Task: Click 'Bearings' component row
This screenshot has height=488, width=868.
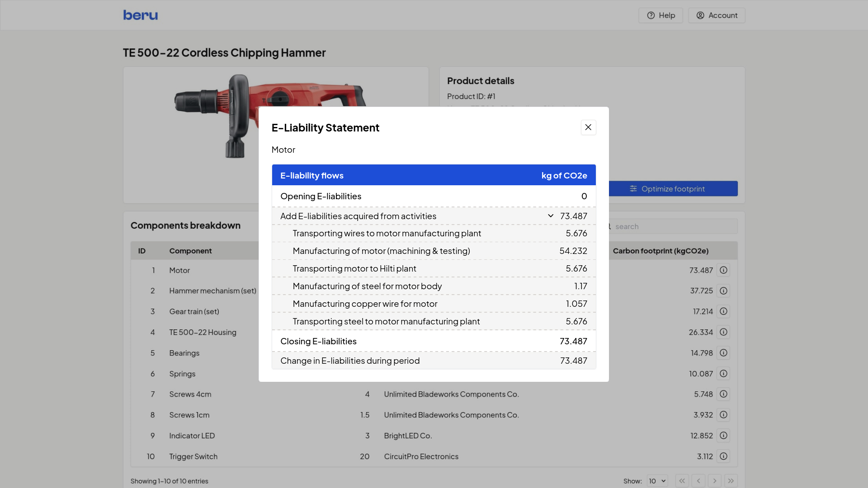Action: point(184,353)
